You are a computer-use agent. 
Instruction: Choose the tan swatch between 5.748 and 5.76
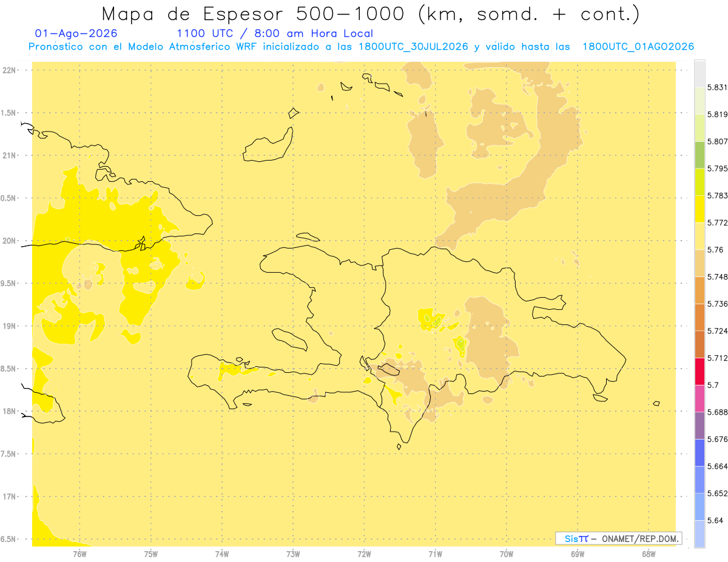point(699,263)
